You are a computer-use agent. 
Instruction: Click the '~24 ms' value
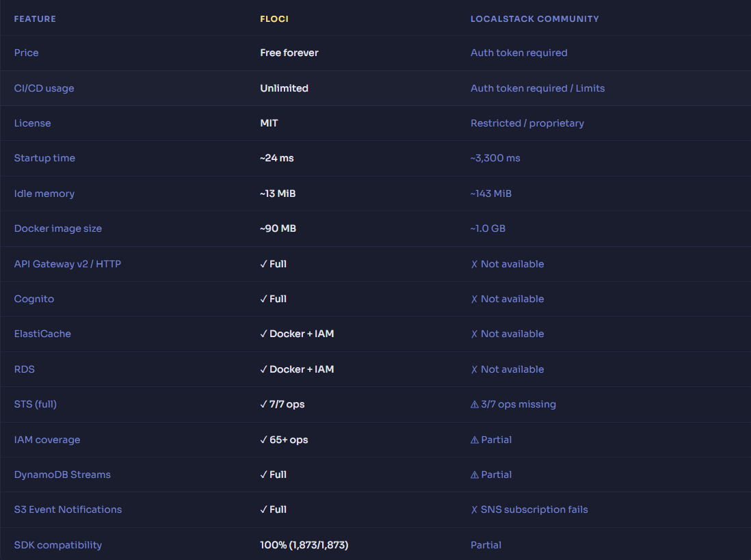click(277, 158)
